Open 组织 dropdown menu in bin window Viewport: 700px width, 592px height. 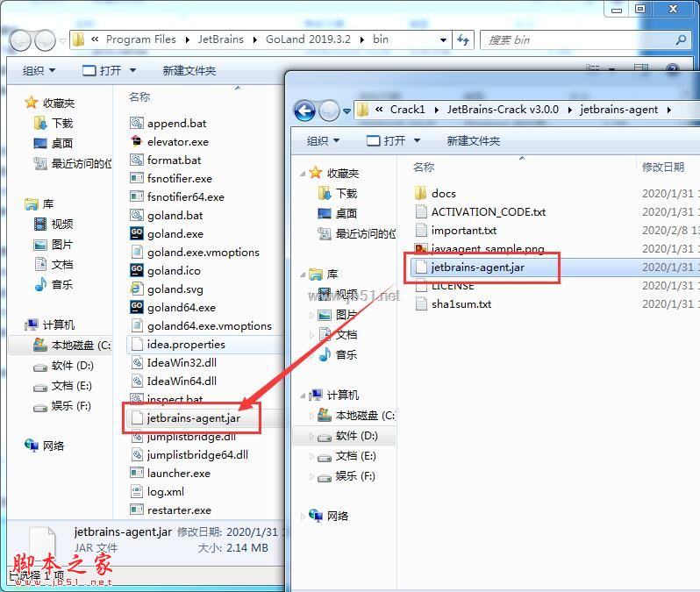39,70
